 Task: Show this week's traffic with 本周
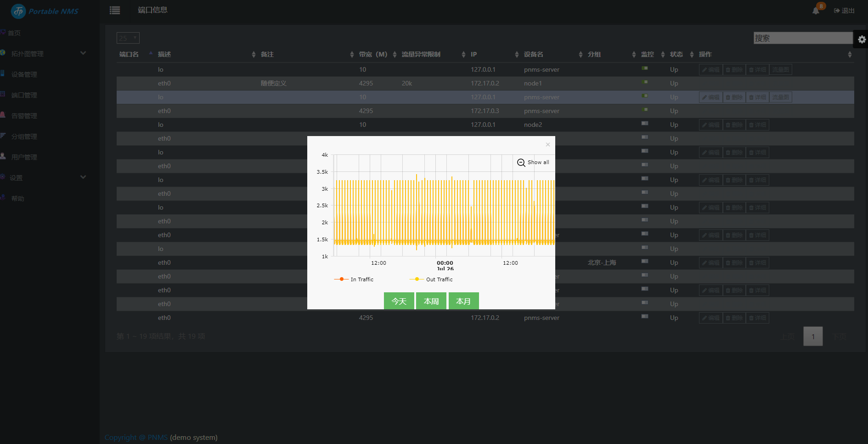[431, 301]
